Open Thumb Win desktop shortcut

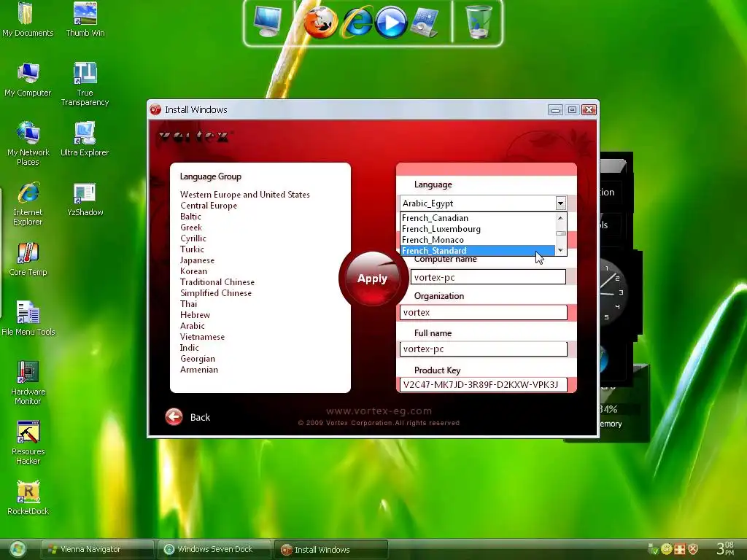85,20
